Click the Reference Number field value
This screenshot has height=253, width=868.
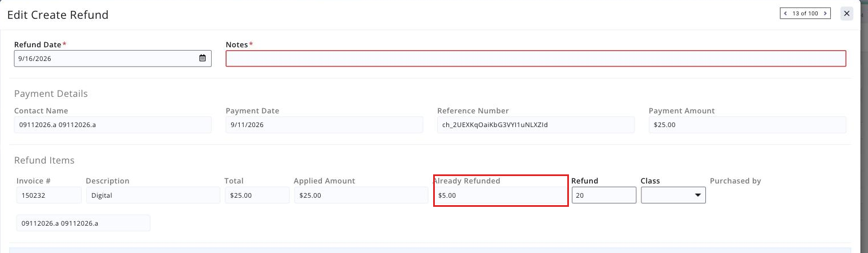click(x=536, y=125)
